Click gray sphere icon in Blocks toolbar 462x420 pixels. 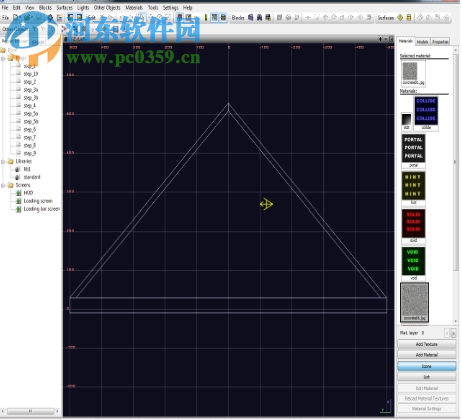[288, 17]
